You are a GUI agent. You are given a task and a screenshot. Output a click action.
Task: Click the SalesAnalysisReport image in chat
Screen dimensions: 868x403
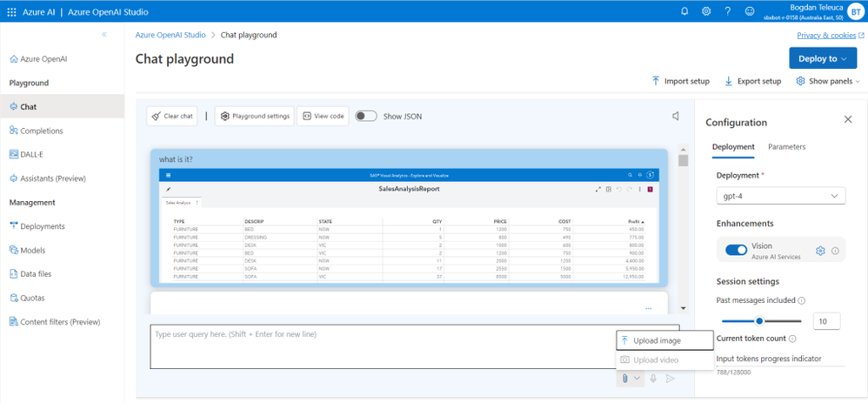(x=409, y=225)
